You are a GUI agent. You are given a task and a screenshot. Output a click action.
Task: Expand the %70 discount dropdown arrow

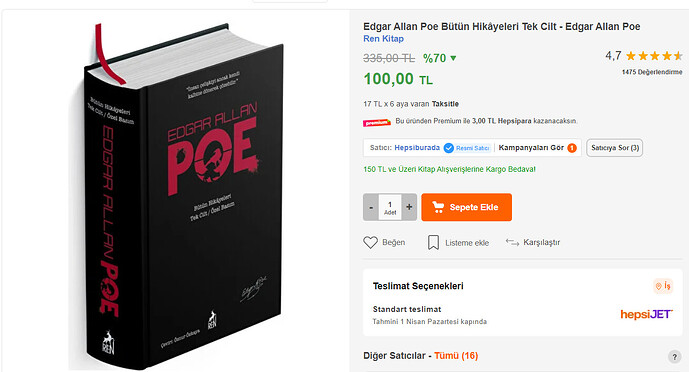coord(453,58)
